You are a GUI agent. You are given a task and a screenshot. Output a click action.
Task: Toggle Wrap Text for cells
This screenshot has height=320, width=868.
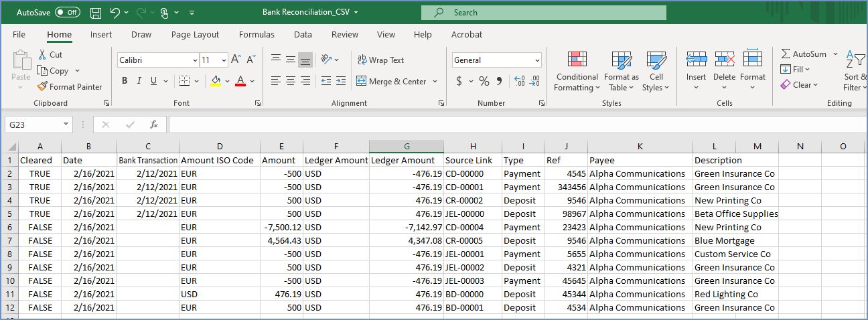380,60
